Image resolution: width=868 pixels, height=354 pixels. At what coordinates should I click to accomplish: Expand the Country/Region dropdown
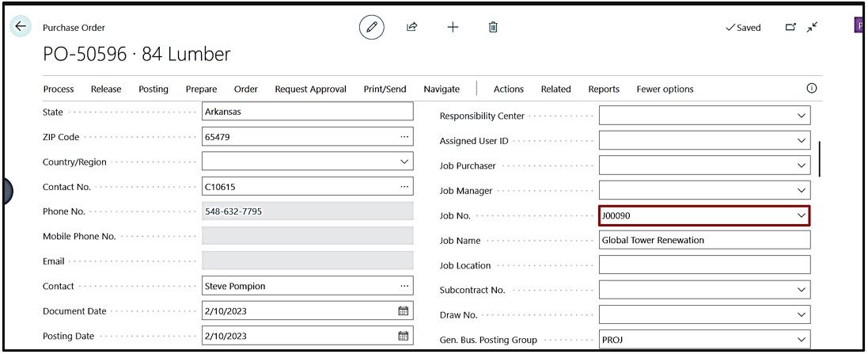tap(404, 162)
